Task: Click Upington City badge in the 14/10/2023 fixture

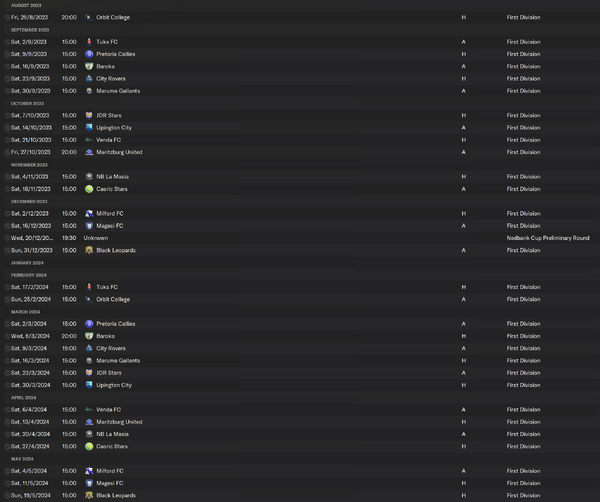Action: coord(89,128)
